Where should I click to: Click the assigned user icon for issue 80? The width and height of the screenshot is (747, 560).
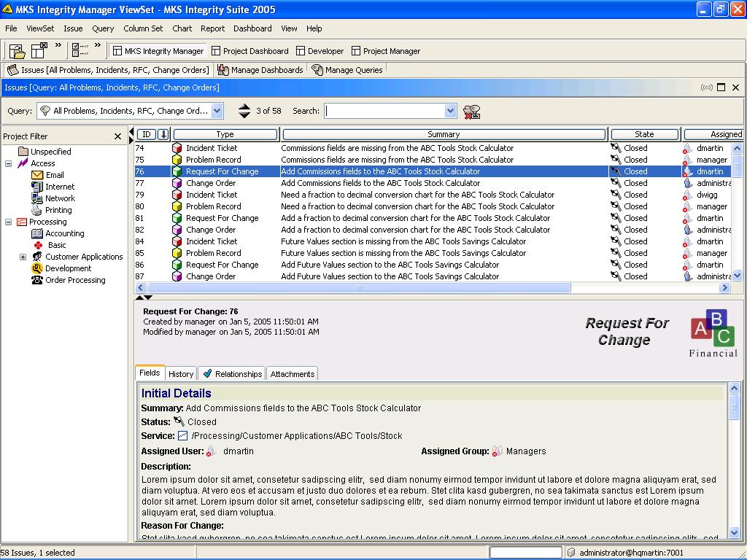(x=687, y=206)
